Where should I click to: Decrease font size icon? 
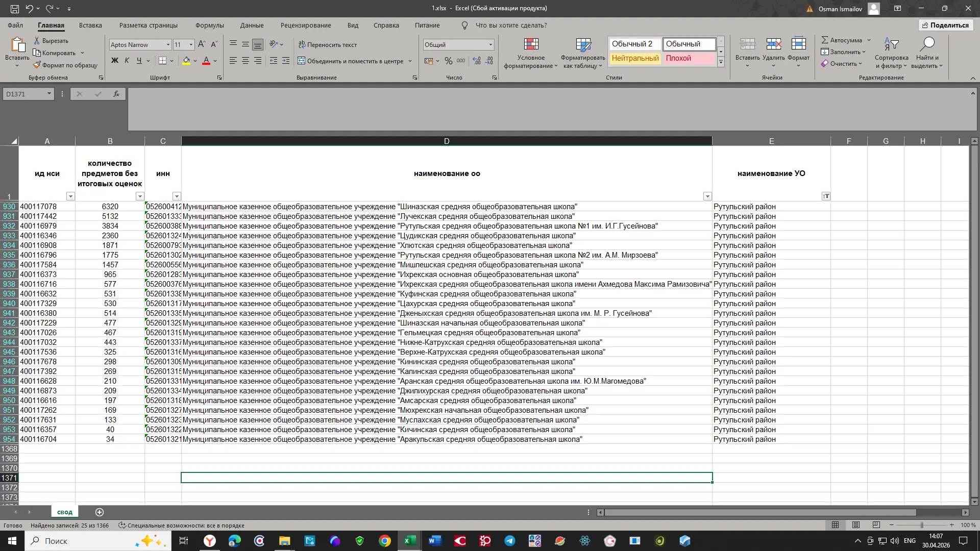[214, 44]
